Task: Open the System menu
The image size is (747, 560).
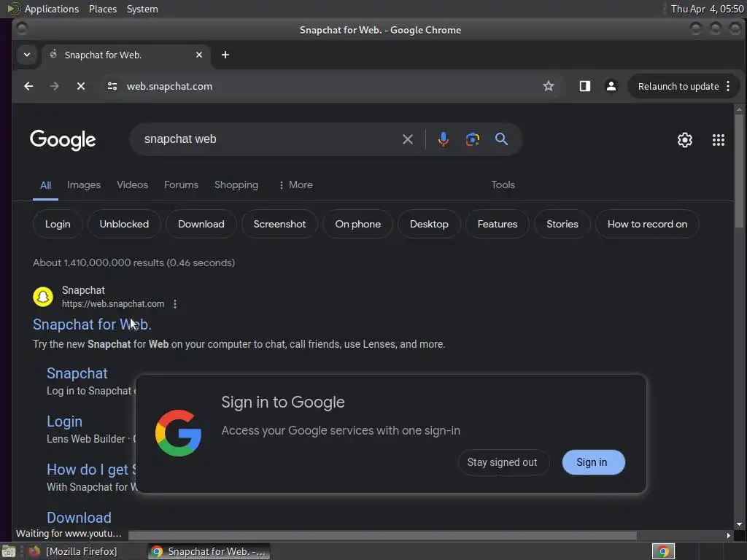Action: click(x=142, y=9)
